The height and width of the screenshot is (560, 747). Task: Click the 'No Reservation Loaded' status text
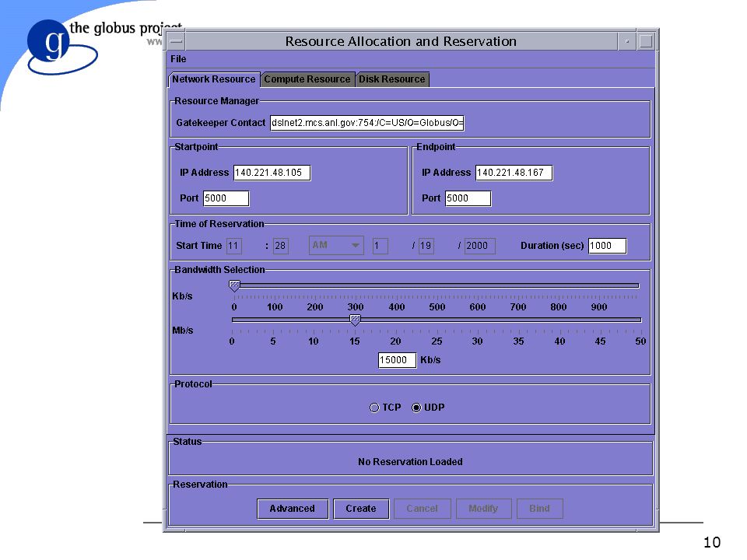point(410,462)
